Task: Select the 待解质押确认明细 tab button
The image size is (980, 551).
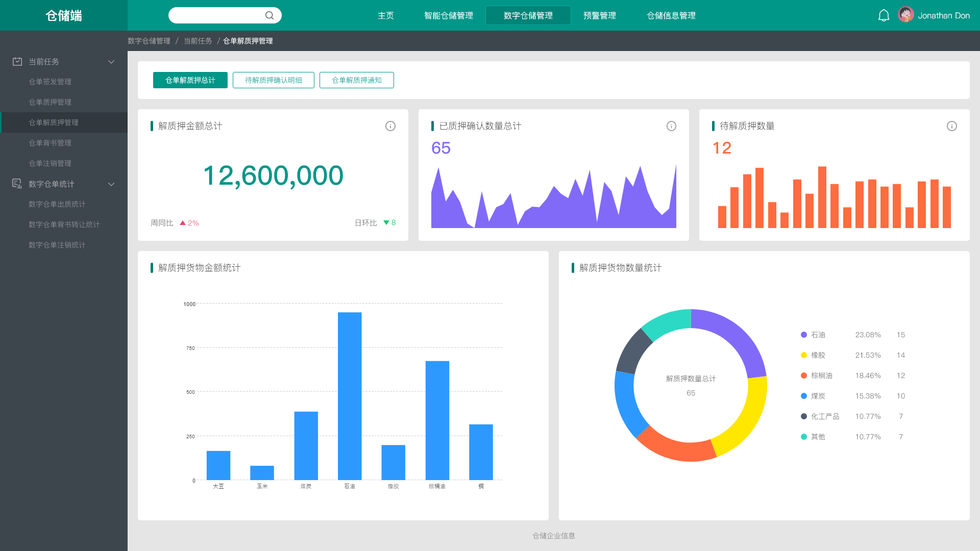Action: point(274,80)
